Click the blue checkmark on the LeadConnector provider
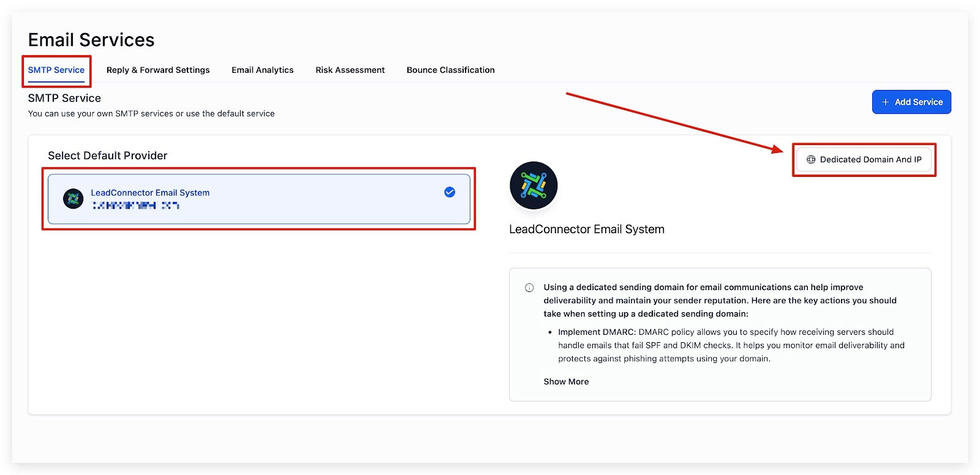The image size is (980, 475). [450, 192]
